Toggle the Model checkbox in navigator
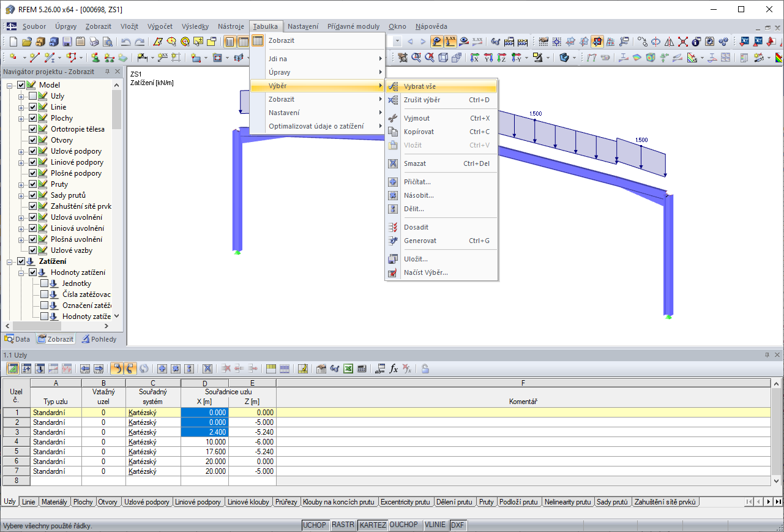 coord(21,85)
